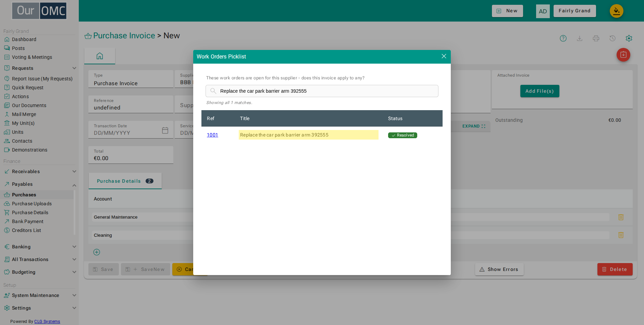644x325 pixels.
Task: Click the SaveNew button
Action: [x=146, y=269]
